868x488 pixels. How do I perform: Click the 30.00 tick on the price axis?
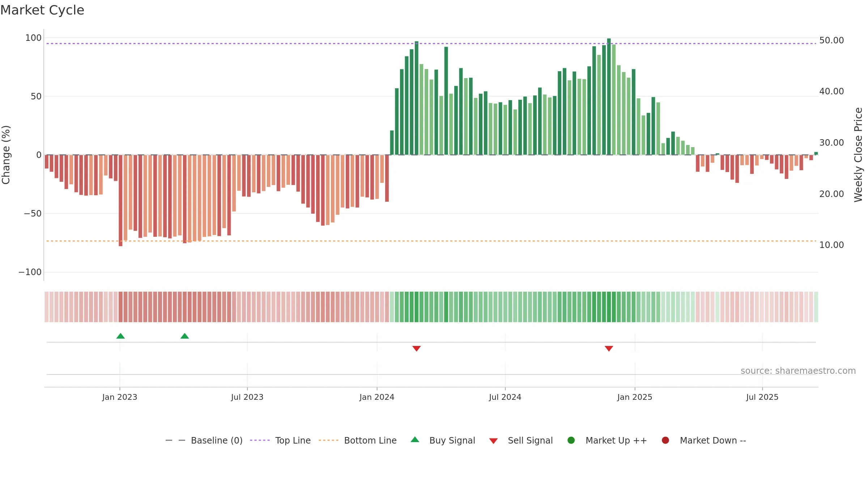[x=831, y=143]
